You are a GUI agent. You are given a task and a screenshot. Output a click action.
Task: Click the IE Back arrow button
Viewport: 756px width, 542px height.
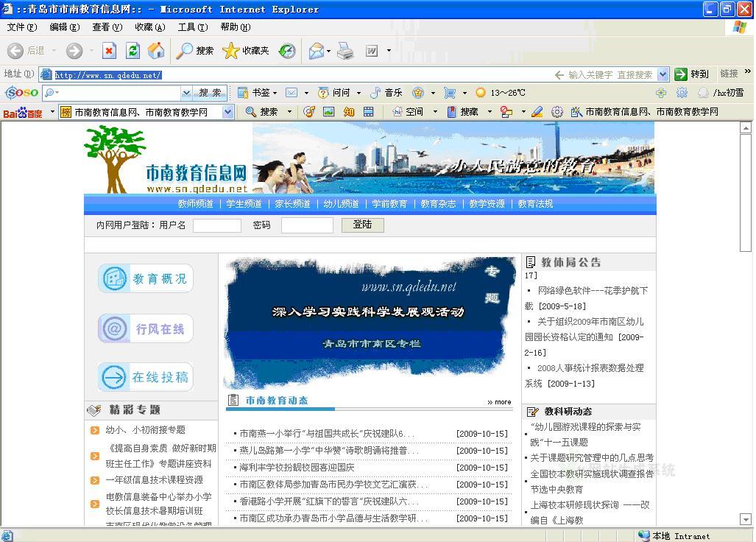pos(15,51)
